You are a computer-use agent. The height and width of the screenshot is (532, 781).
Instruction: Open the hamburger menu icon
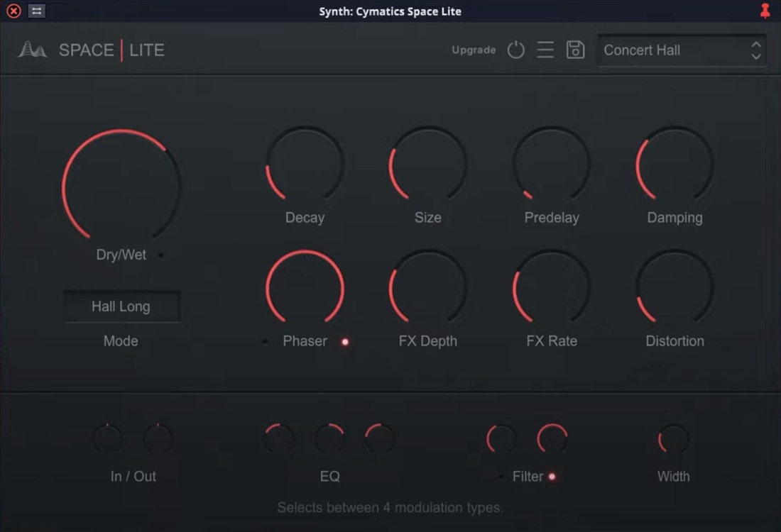tap(545, 50)
